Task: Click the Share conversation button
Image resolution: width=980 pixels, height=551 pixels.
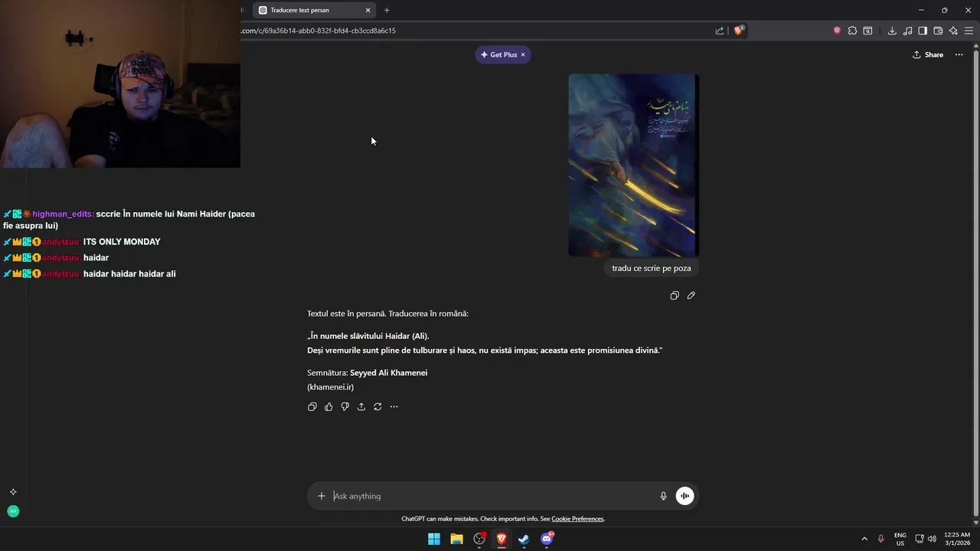Action: [928, 54]
